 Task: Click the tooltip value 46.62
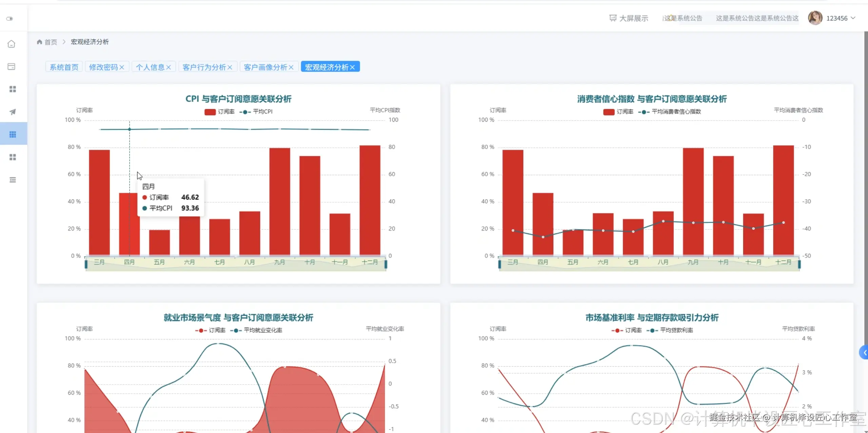tap(190, 197)
